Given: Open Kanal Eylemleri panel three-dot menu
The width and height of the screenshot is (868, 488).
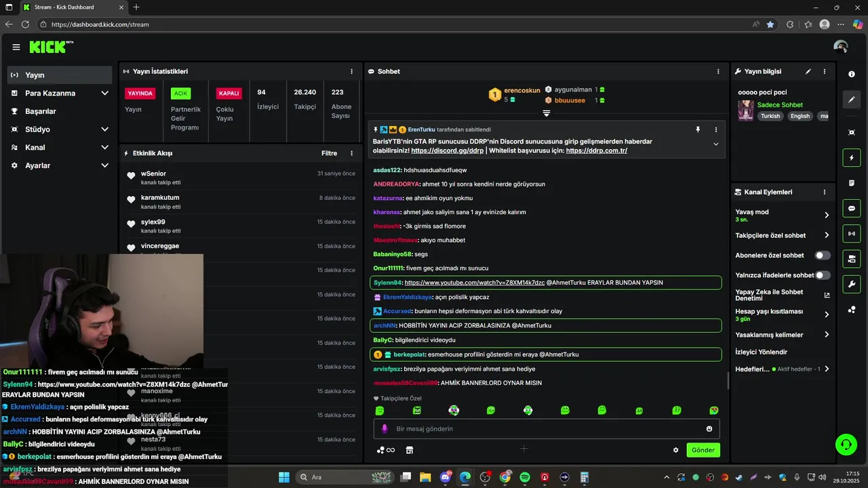Looking at the screenshot, I should pyautogui.click(x=825, y=192).
